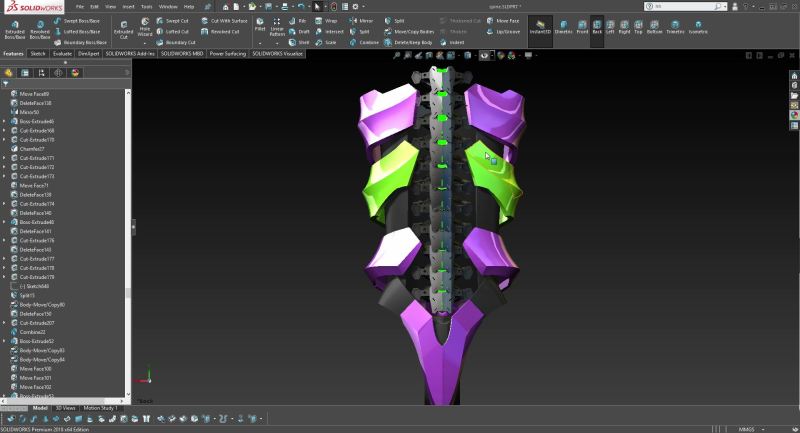Select Chamfer27 in feature tree
The height and width of the screenshot is (433, 800).
[x=32, y=149]
